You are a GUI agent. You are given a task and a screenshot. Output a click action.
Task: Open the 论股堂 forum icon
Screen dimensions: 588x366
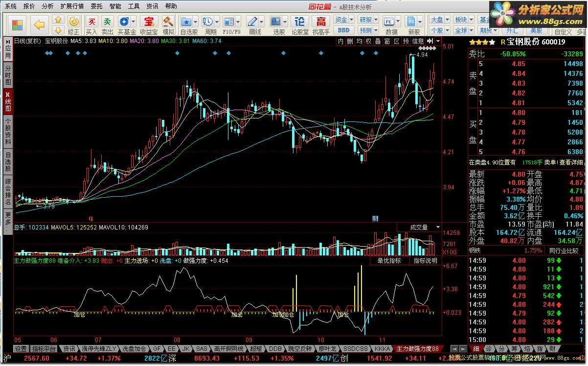point(300,24)
